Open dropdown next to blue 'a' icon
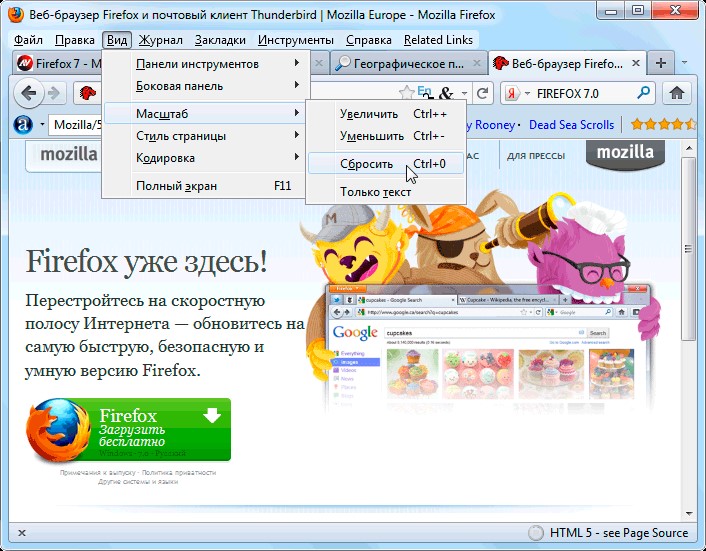This screenshot has height=551, width=706. click(41, 124)
